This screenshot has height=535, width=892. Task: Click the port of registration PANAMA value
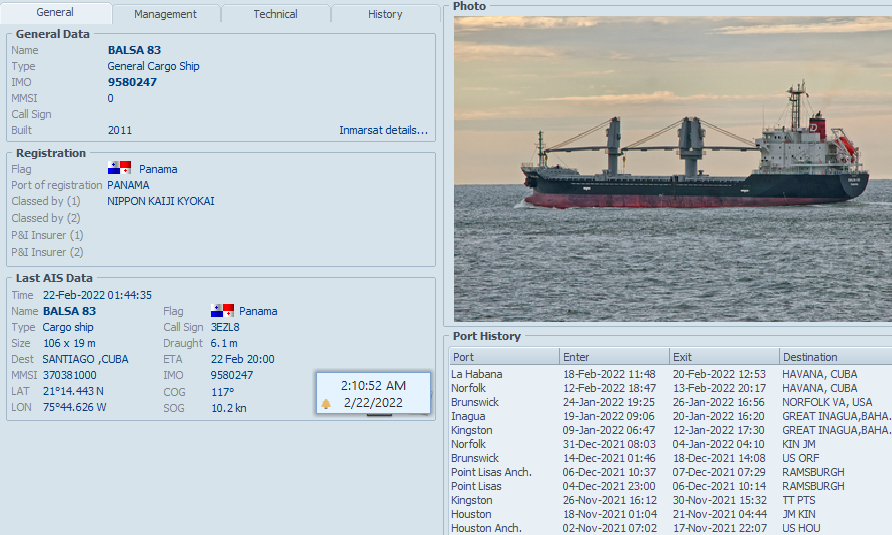click(128, 185)
